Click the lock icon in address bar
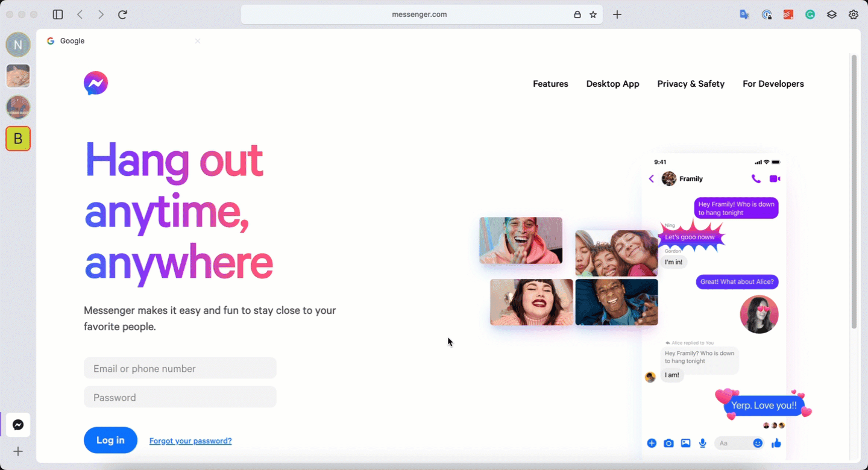 click(x=577, y=14)
